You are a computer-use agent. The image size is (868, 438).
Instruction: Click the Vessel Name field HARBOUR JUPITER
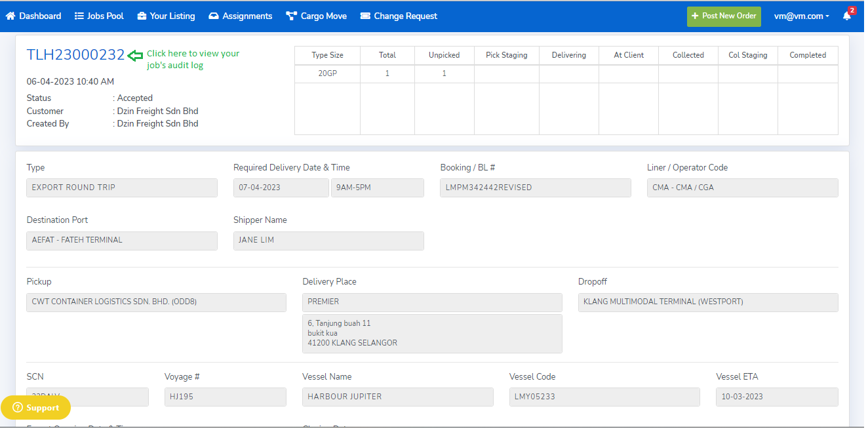(397, 397)
